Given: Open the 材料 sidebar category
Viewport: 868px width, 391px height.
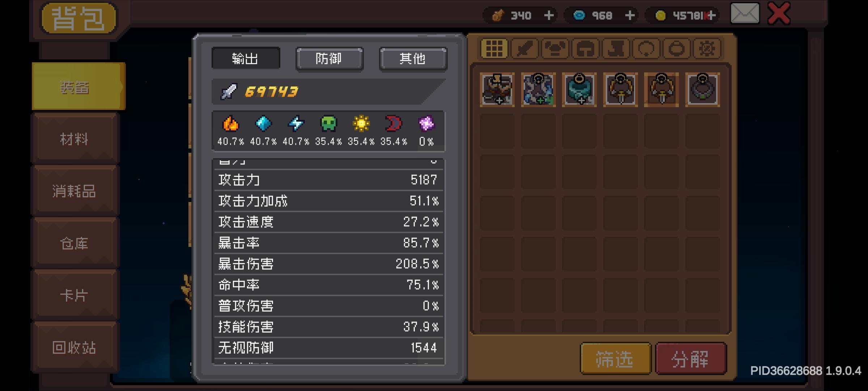Looking at the screenshot, I should pos(75,138).
